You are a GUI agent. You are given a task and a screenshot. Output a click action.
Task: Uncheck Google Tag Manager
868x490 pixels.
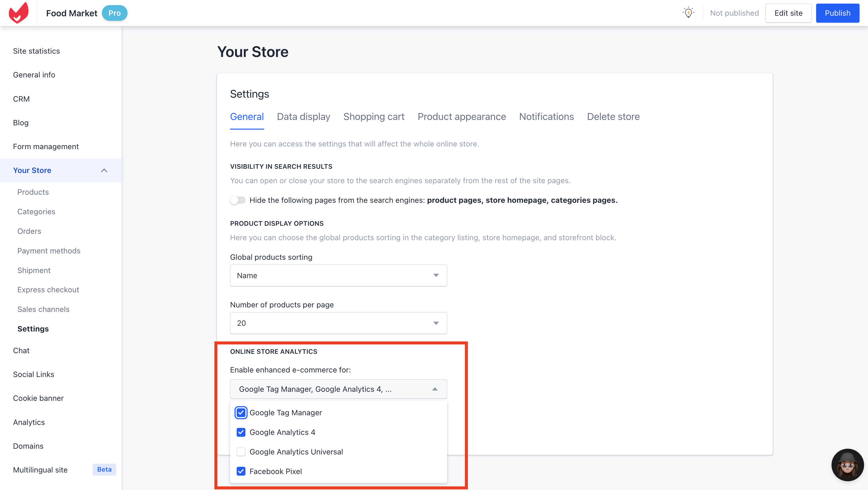(241, 413)
